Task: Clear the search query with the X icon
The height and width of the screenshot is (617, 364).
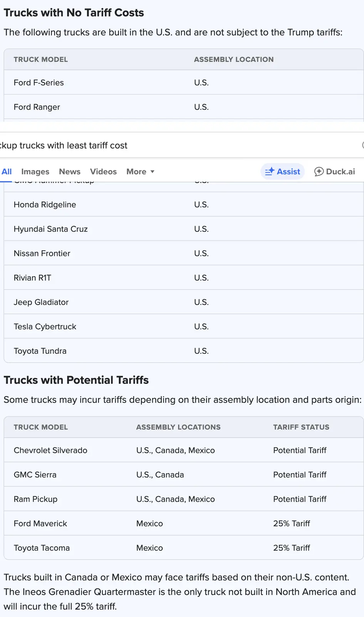Action: [x=362, y=145]
